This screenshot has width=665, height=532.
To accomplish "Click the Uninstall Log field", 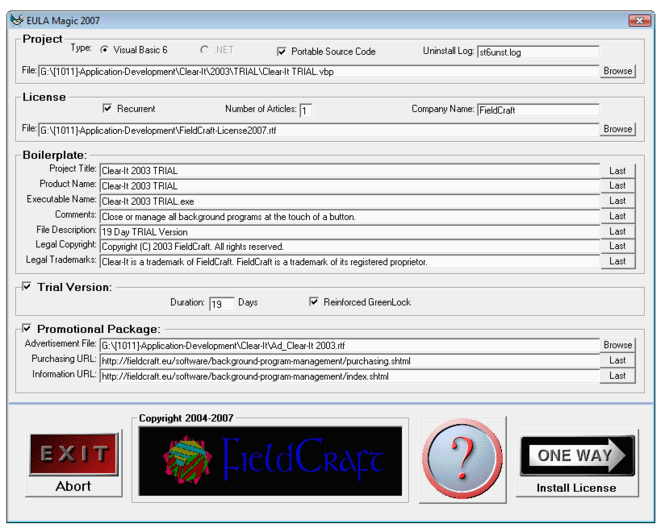I will pyautogui.click(x=538, y=52).
